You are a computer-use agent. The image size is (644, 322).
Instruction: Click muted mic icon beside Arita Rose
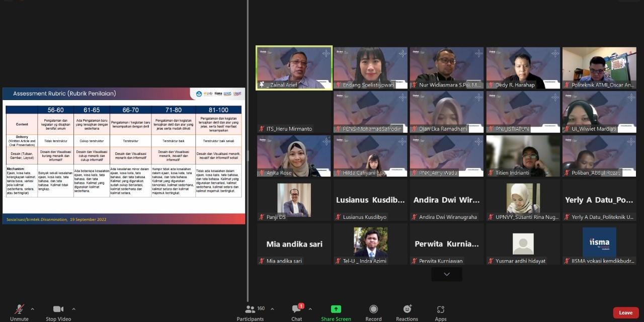(x=262, y=173)
